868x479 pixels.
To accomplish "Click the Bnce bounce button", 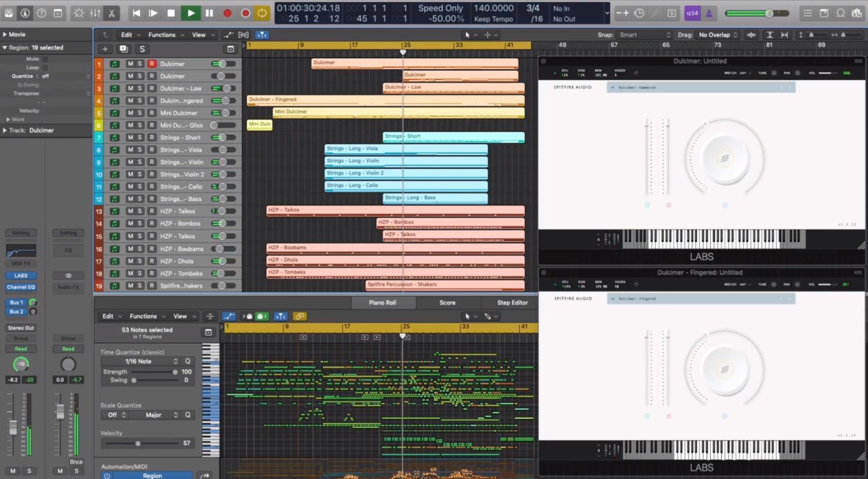I will pos(76,462).
